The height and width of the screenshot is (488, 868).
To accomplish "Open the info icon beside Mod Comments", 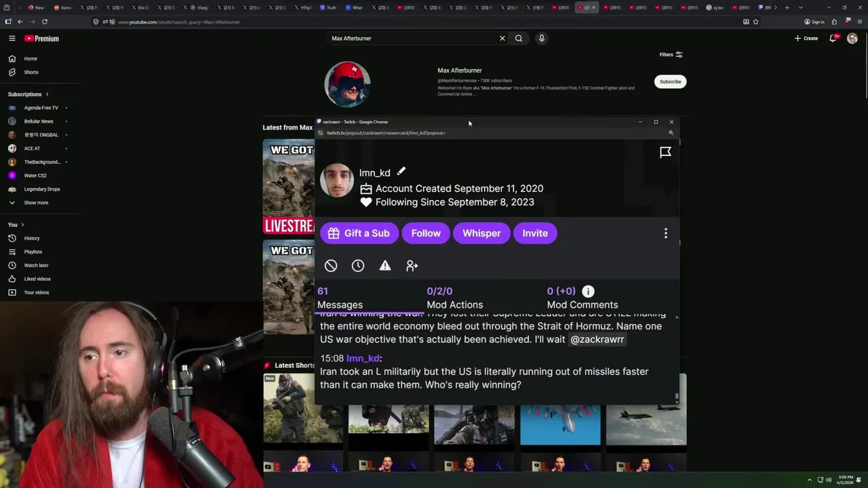I will [588, 291].
